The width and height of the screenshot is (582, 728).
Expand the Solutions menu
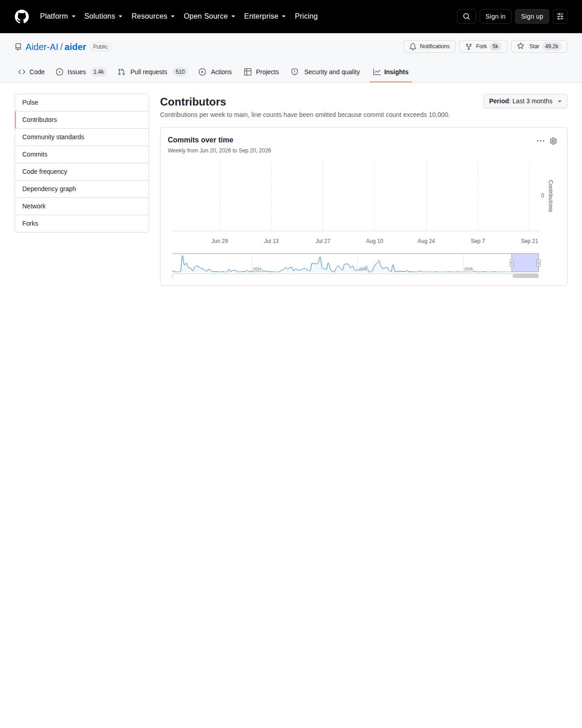pos(103,16)
